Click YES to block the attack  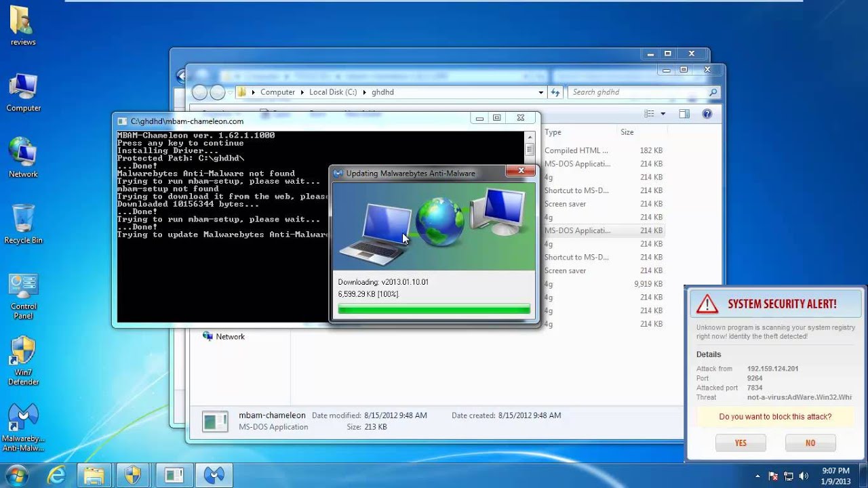tap(741, 443)
